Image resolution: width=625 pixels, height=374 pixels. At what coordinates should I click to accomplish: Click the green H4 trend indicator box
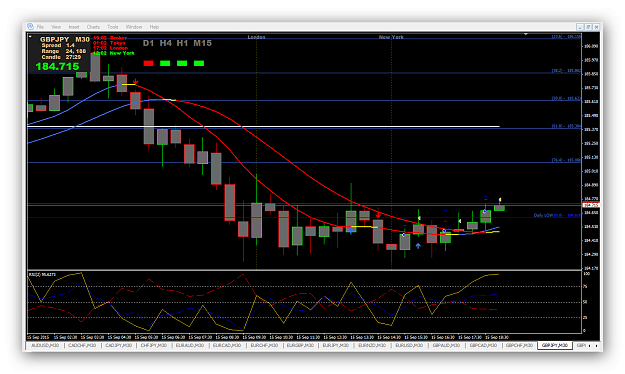coord(165,63)
